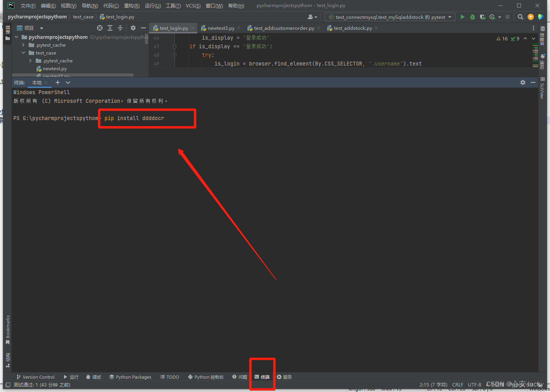Run the test_connectmysql pytest configuration
The height and width of the screenshot is (392, 550).
462,17
